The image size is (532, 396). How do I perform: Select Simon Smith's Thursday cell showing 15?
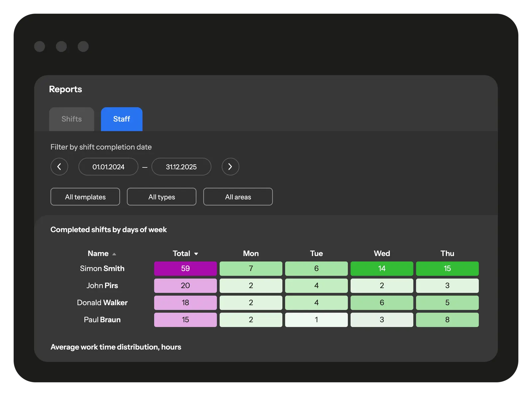447,269
